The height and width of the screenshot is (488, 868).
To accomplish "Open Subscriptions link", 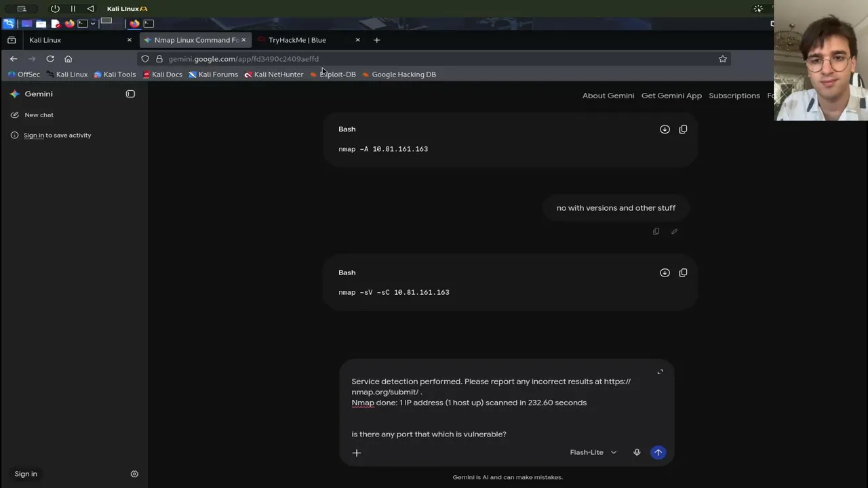I will [734, 96].
